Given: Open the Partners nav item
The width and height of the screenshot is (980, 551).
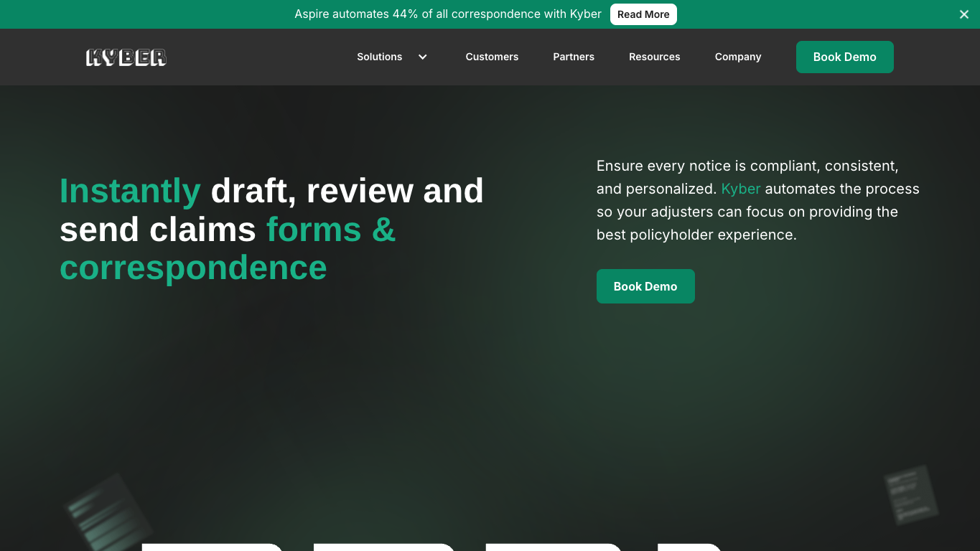Looking at the screenshot, I should tap(574, 57).
